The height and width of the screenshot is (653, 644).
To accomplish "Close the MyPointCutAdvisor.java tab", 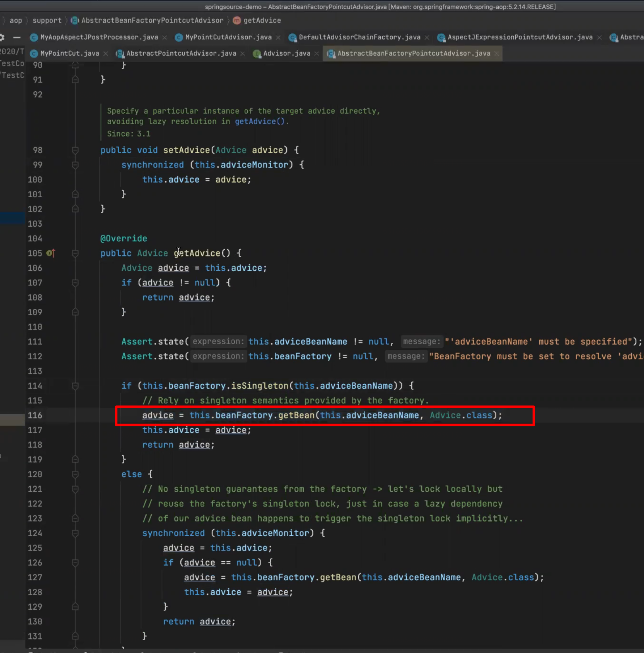I will pyautogui.click(x=278, y=37).
